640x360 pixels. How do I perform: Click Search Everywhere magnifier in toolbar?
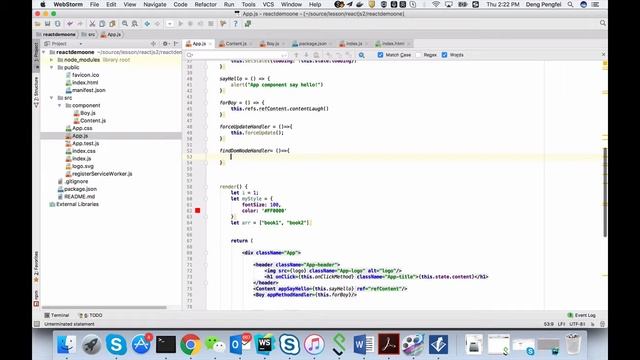(603, 23)
